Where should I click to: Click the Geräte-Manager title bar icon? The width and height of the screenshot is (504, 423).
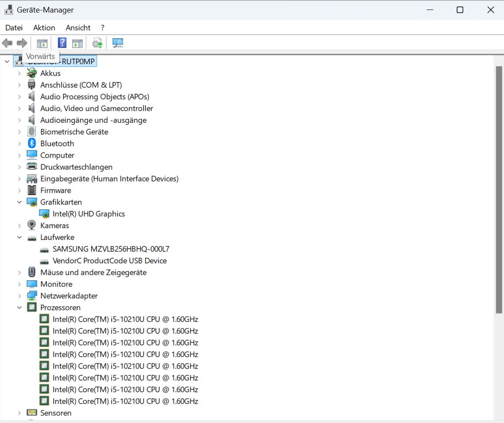[9, 10]
